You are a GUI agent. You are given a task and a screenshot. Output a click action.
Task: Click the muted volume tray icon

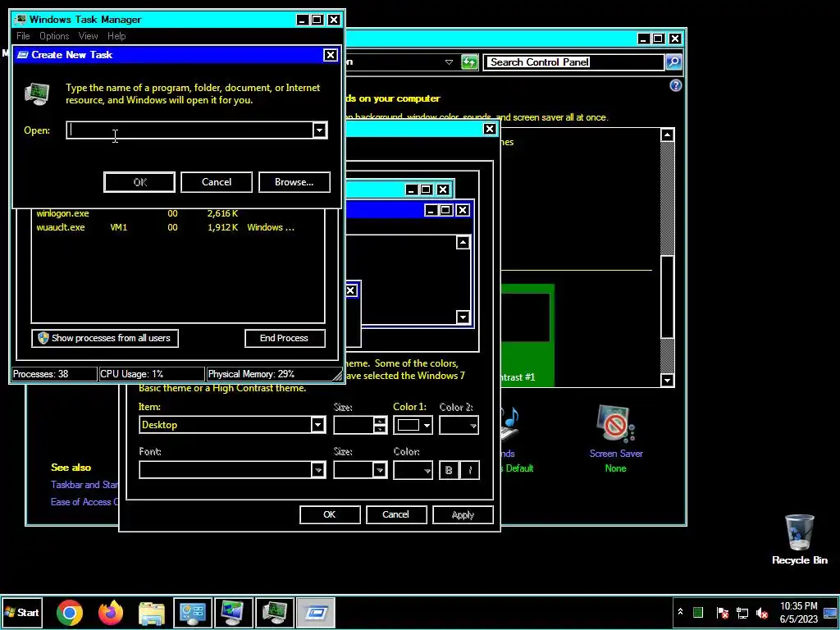(x=762, y=612)
